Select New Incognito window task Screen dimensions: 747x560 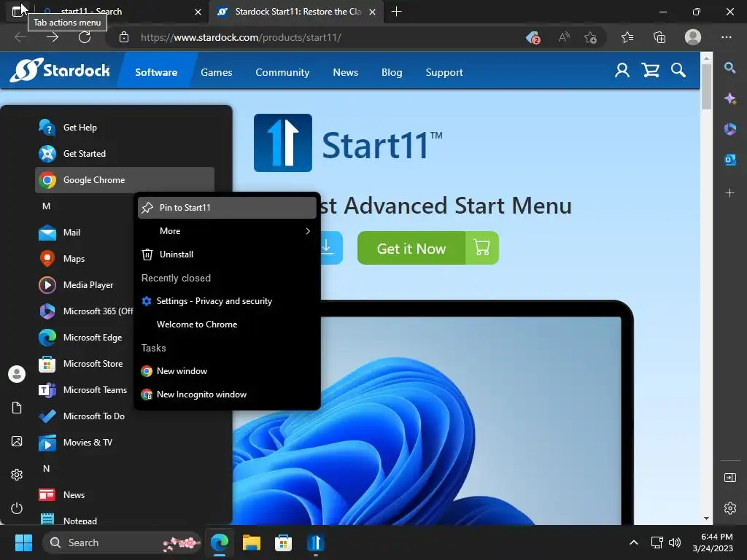click(x=227, y=394)
